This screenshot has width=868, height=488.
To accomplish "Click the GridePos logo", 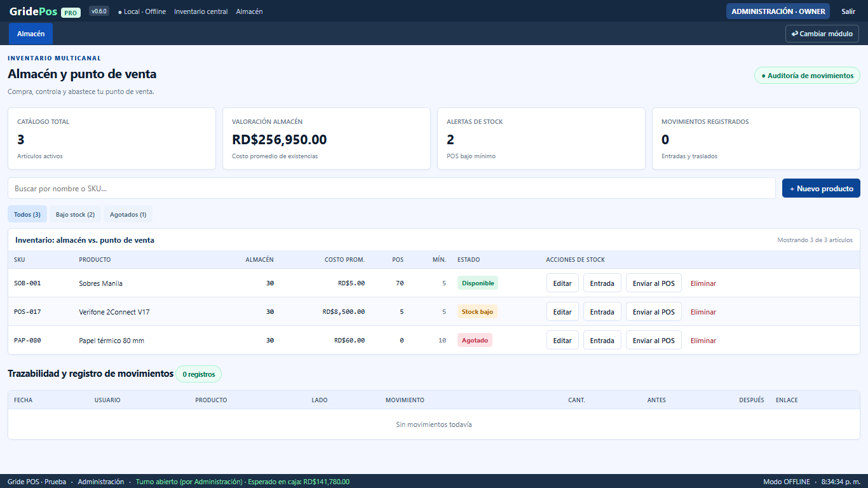I will tap(34, 11).
